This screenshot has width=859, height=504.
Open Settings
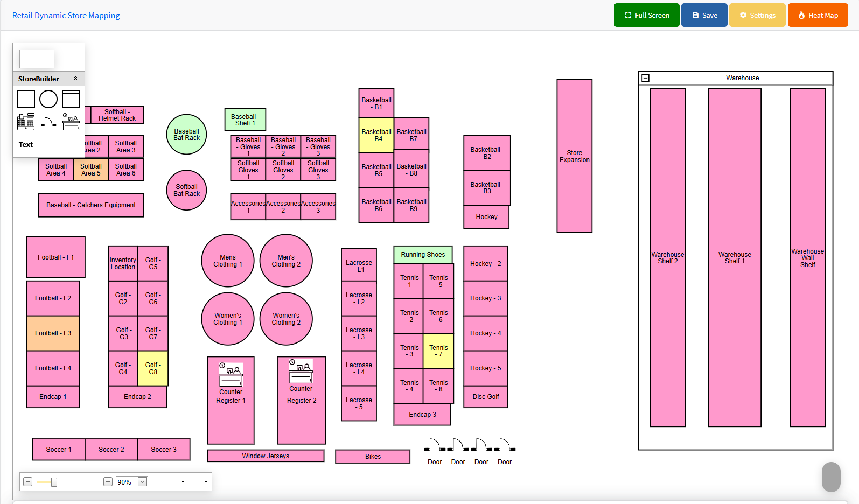[757, 15]
